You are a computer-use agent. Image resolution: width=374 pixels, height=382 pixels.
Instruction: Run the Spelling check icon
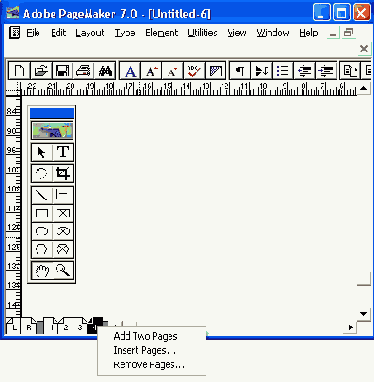[194, 71]
